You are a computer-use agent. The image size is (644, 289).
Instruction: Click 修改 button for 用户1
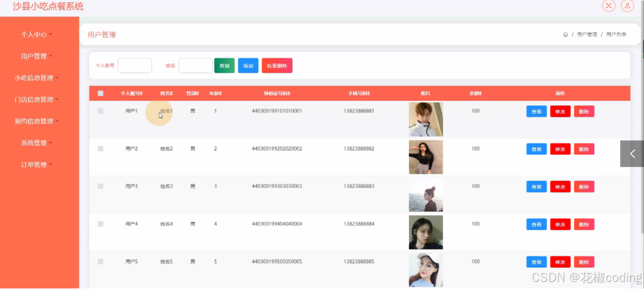click(560, 111)
